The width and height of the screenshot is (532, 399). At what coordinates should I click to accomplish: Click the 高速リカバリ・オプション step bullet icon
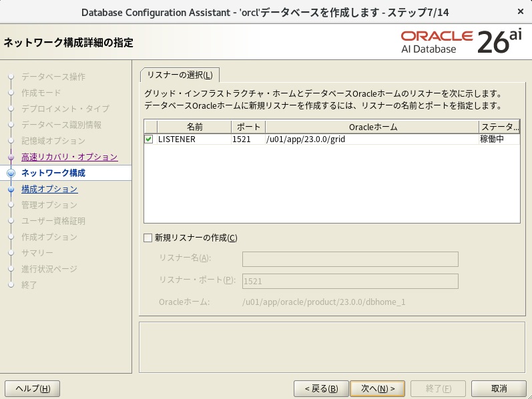[11, 157]
